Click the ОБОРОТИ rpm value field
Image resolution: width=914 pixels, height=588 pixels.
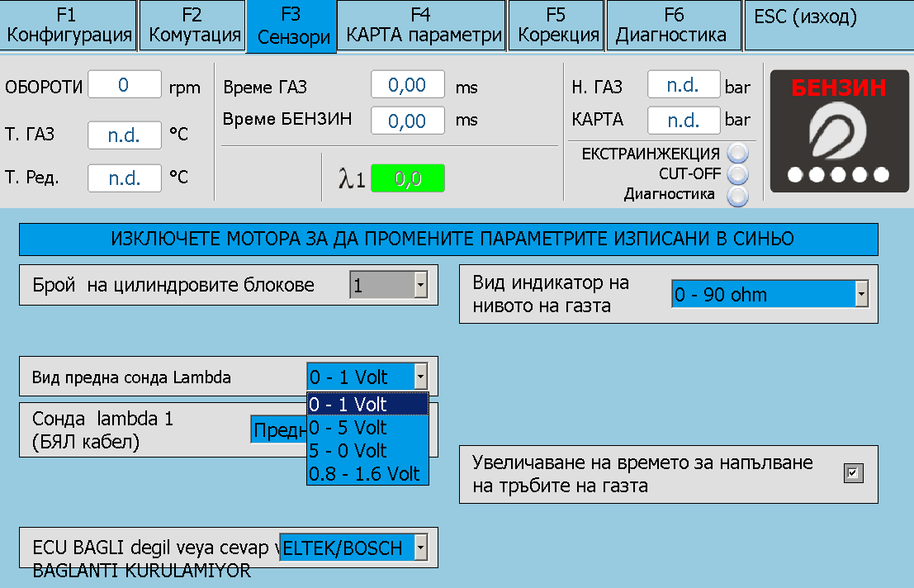point(125,85)
